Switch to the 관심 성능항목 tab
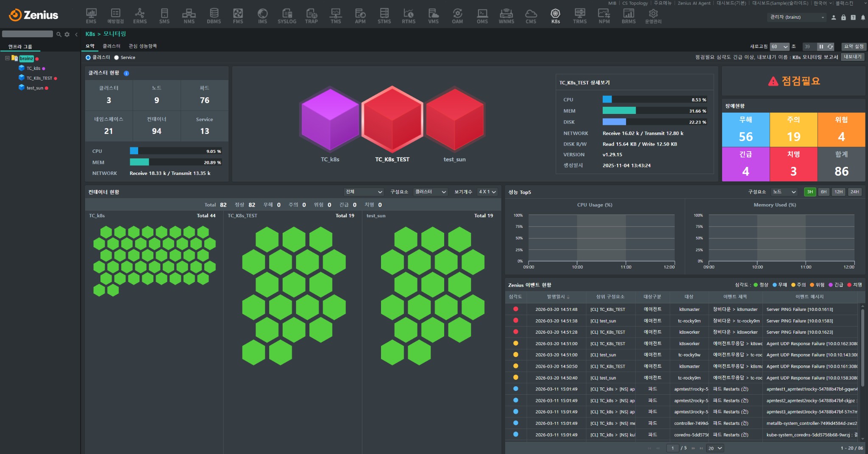The image size is (868, 454). pyautogui.click(x=143, y=46)
